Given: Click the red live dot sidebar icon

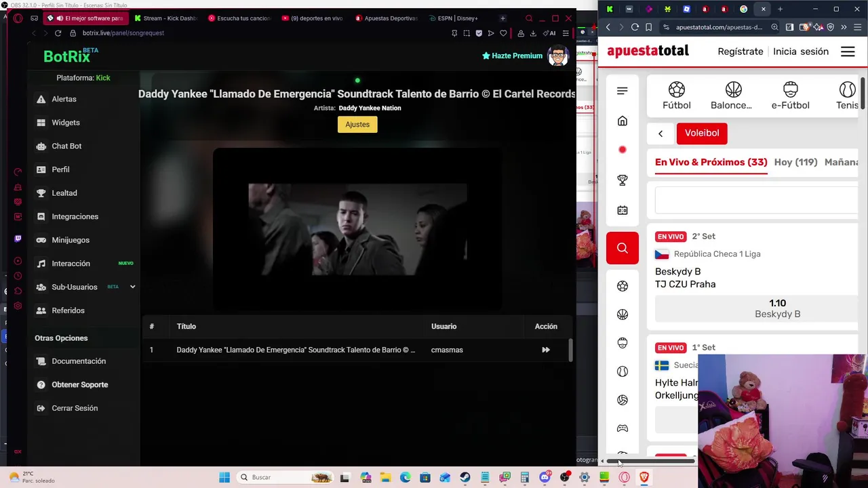Looking at the screenshot, I should [623, 150].
